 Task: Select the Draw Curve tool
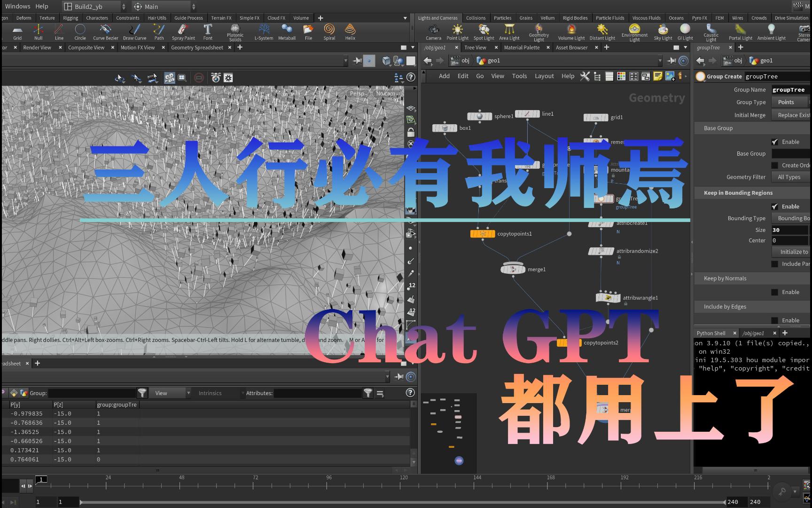tap(135, 32)
